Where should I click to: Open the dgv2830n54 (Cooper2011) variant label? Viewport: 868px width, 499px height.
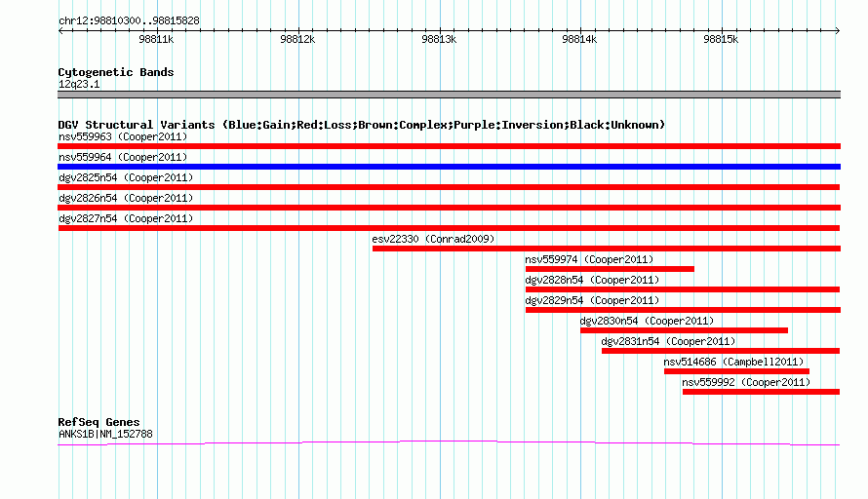(x=647, y=321)
